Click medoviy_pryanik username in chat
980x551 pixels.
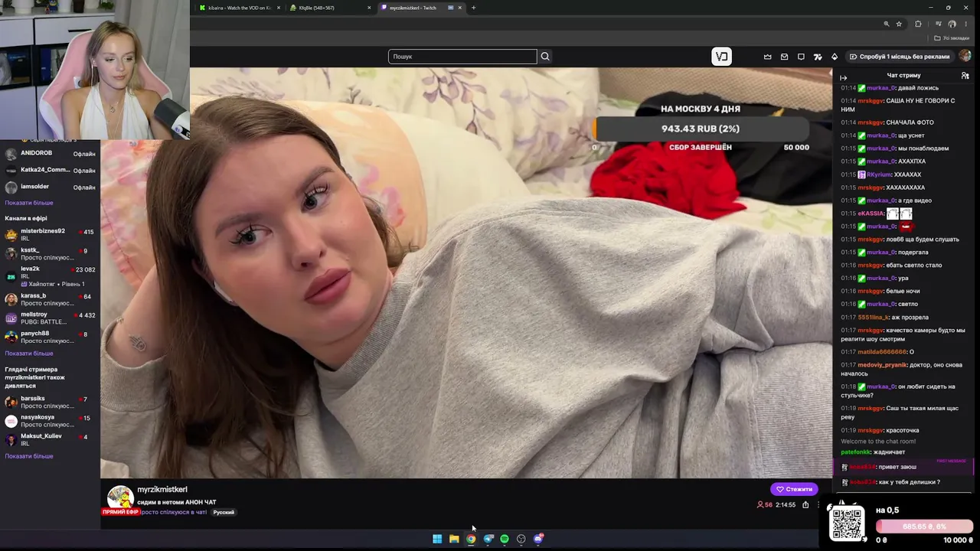[881, 365]
